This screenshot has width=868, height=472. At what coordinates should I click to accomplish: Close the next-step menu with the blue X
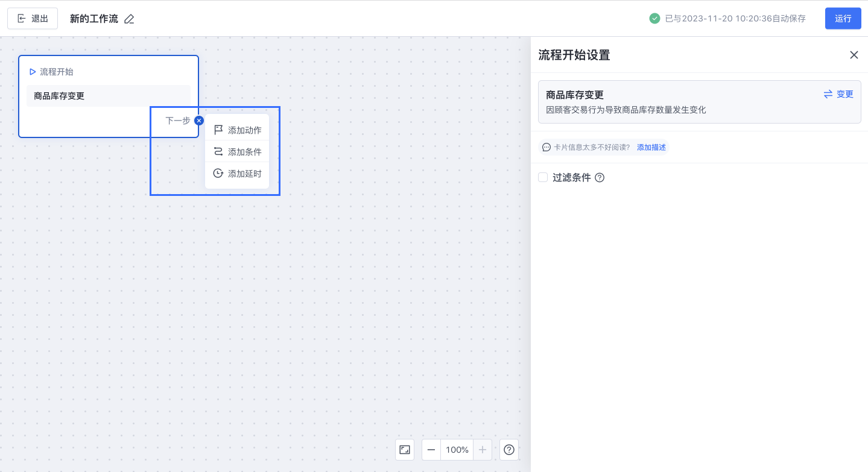click(x=199, y=121)
